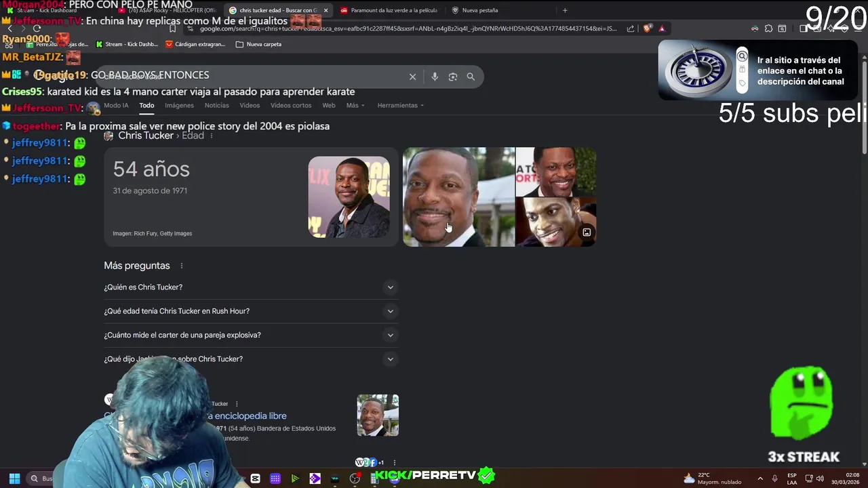Click the browser address bar URL

(x=407, y=28)
